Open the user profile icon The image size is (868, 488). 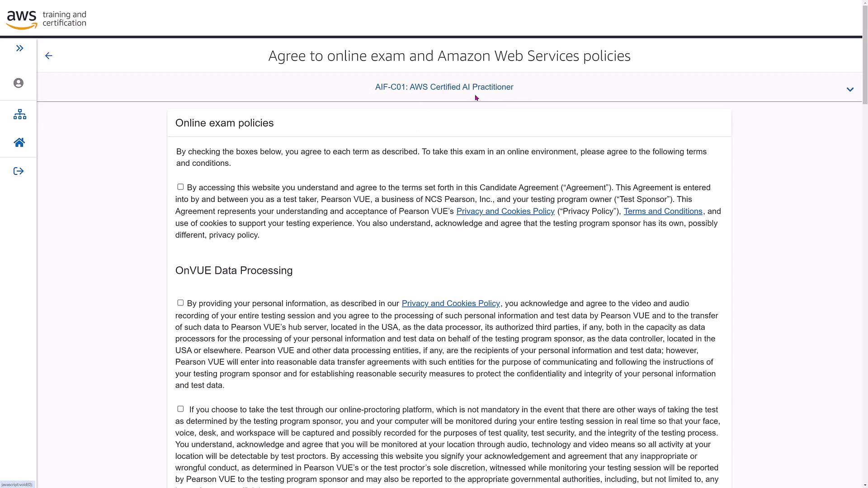[19, 83]
